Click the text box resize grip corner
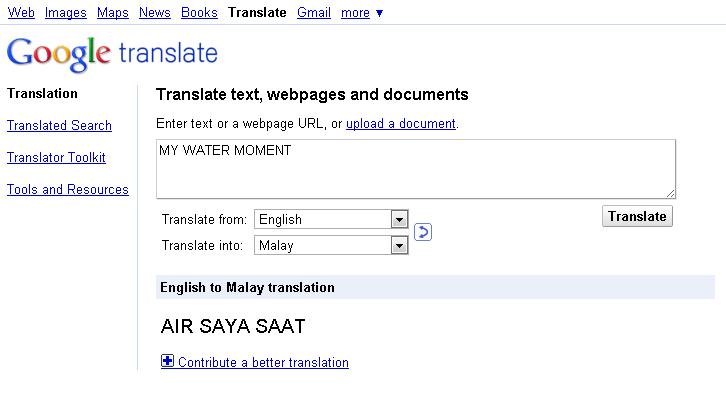This screenshot has height=408, width=726. [x=670, y=194]
